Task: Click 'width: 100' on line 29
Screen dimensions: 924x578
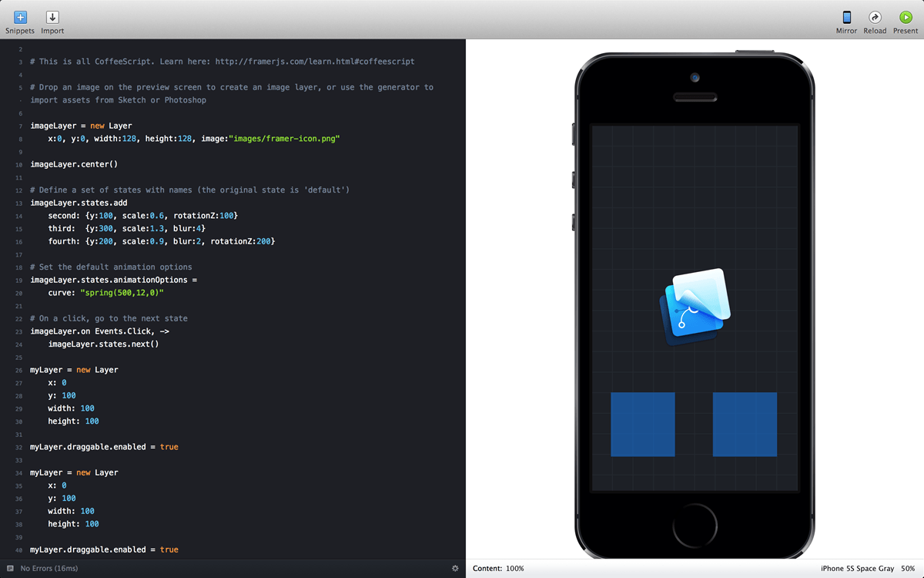Action: (72, 408)
